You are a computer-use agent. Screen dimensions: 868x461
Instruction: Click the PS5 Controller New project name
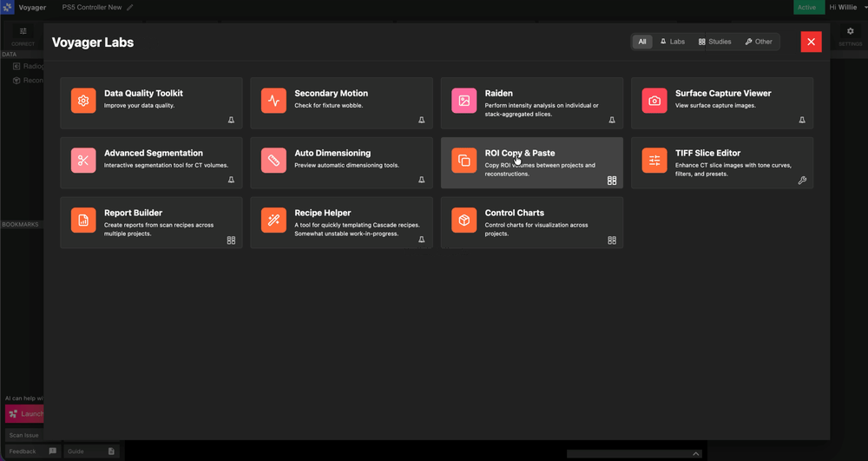click(x=92, y=7)
